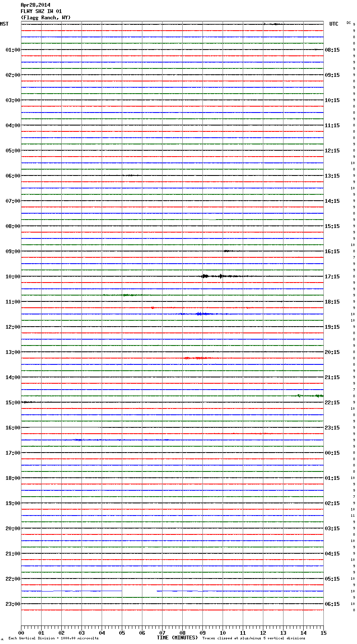Click the 17:15 UTC time label
357x644 pixels.
pos(332,277)
